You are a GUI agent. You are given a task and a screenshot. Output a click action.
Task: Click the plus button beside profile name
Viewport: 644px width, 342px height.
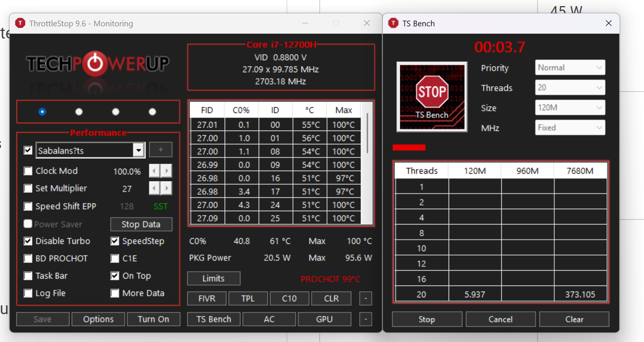point(161,150)
